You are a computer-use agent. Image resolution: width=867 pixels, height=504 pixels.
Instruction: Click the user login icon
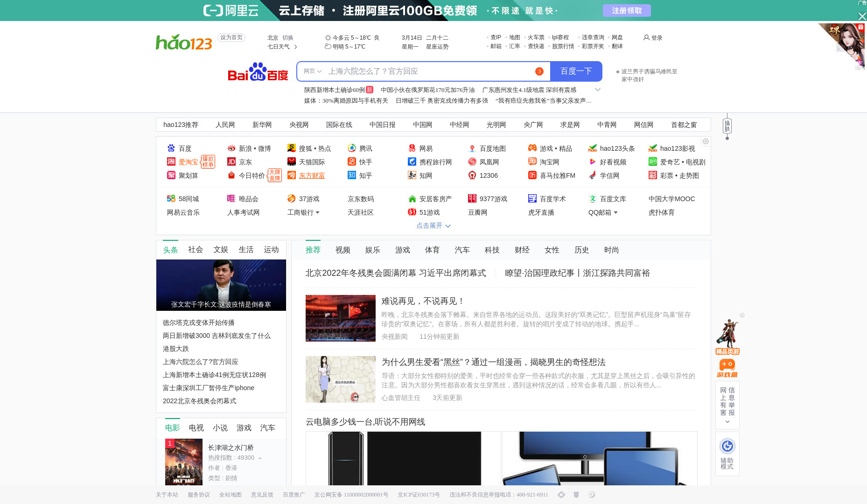pos(646,37)
